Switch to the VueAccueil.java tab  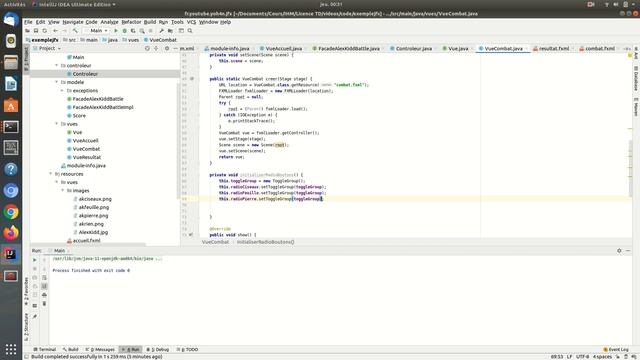click(x=284, y=49)
